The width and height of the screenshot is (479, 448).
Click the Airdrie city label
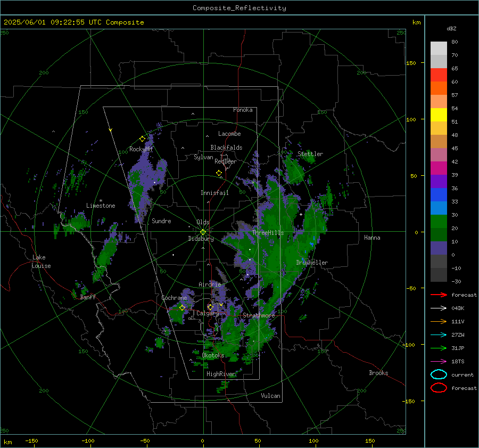[210, 284]
